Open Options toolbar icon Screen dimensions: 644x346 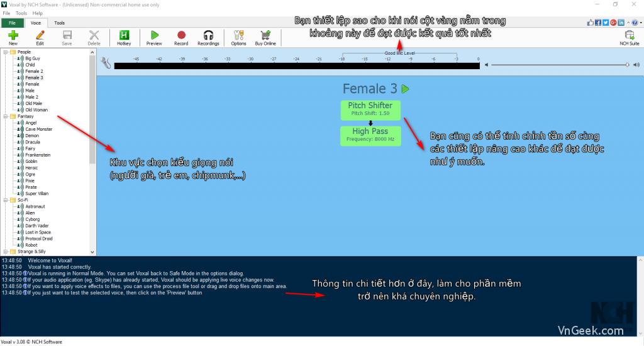click(x=238, y=37)
